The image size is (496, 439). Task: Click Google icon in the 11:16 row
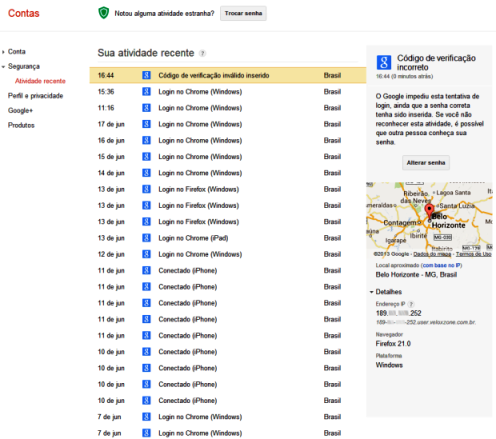click(x=146, y=108)
